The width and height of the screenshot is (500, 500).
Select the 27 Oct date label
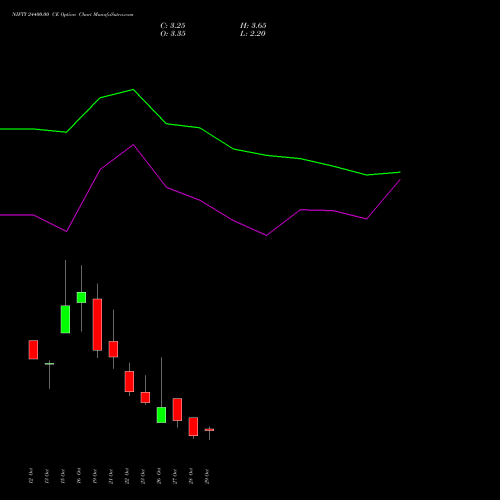(x=175, y=476)
